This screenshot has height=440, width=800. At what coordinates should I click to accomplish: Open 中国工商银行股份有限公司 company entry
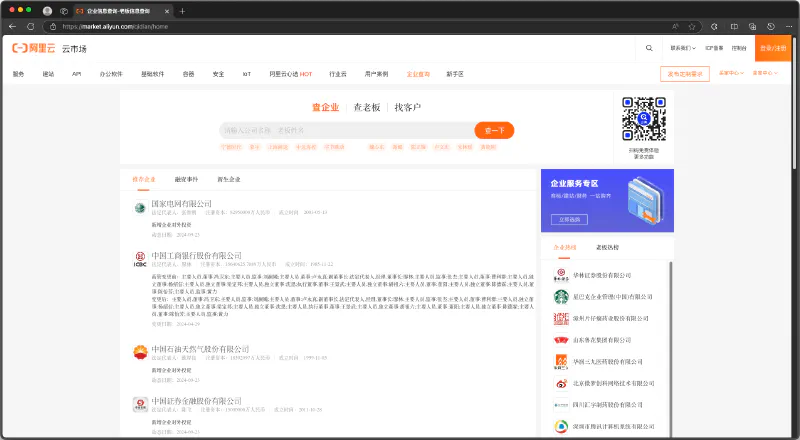click(x=196, y=255)
